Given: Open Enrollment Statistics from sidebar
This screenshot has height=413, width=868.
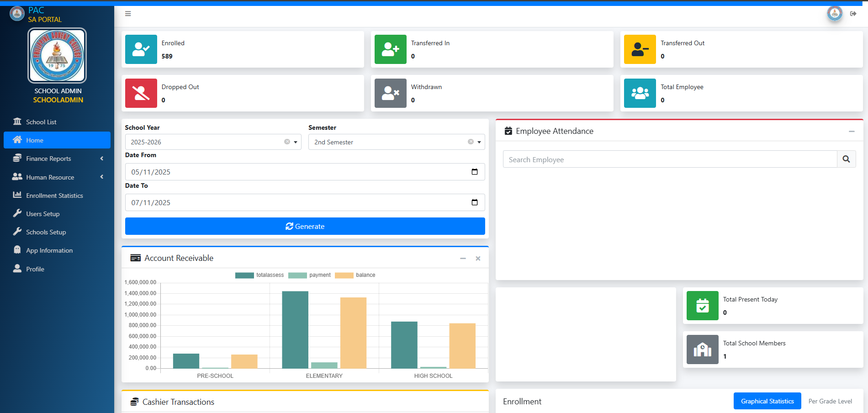Looking at the screenshot, I should (x=54, y=196).
